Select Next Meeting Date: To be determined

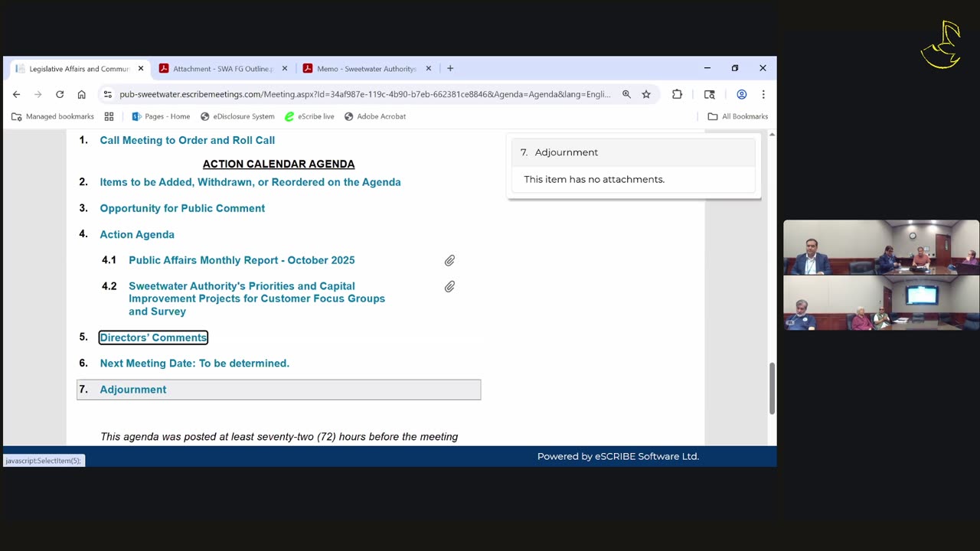[x=194, y=364]
